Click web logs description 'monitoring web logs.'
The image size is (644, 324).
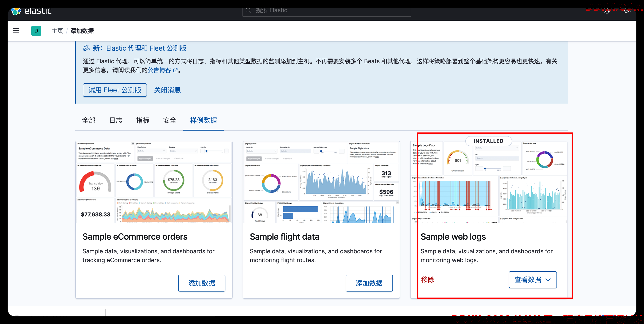pos(449,260)
